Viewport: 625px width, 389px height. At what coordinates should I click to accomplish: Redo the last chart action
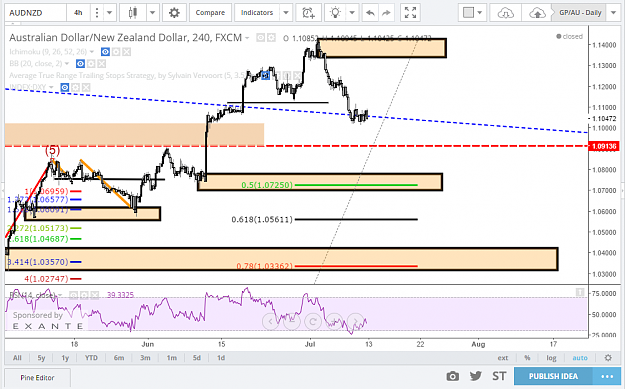386,13
